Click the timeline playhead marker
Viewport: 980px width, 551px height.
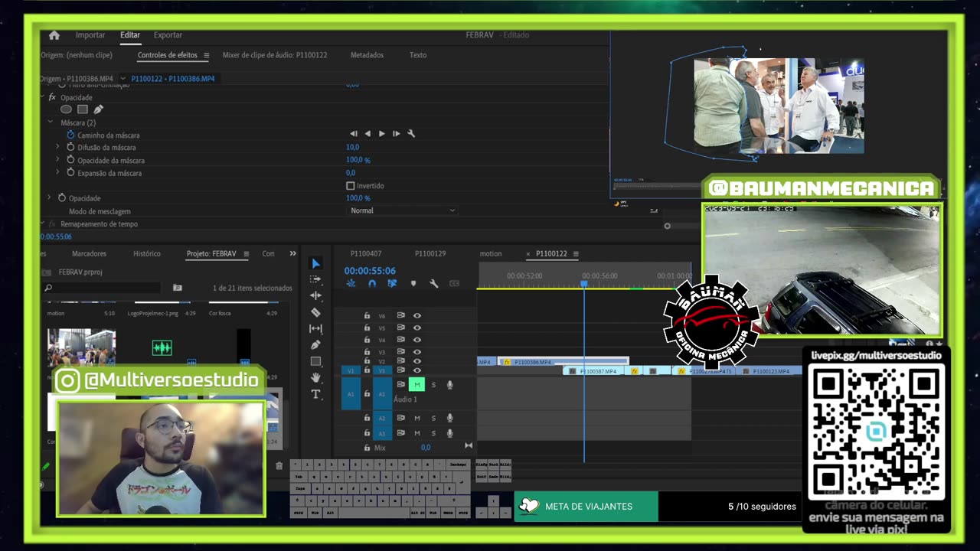tap(583, 285)
